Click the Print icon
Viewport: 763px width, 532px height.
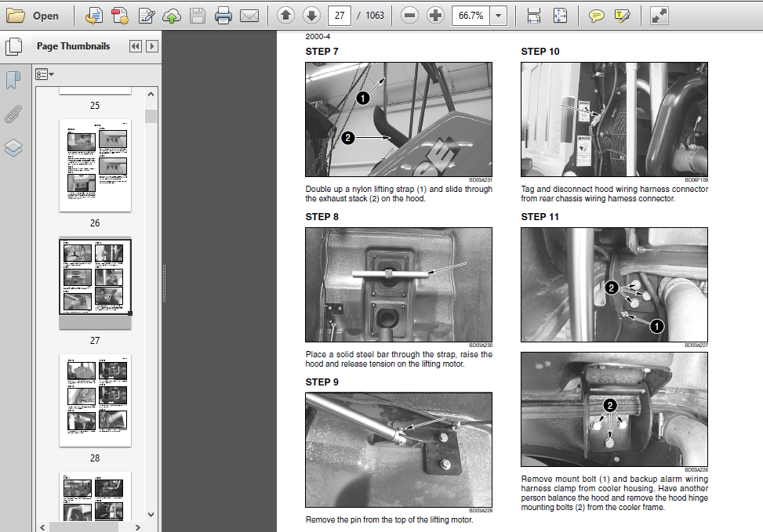click(x=223, y=16)
